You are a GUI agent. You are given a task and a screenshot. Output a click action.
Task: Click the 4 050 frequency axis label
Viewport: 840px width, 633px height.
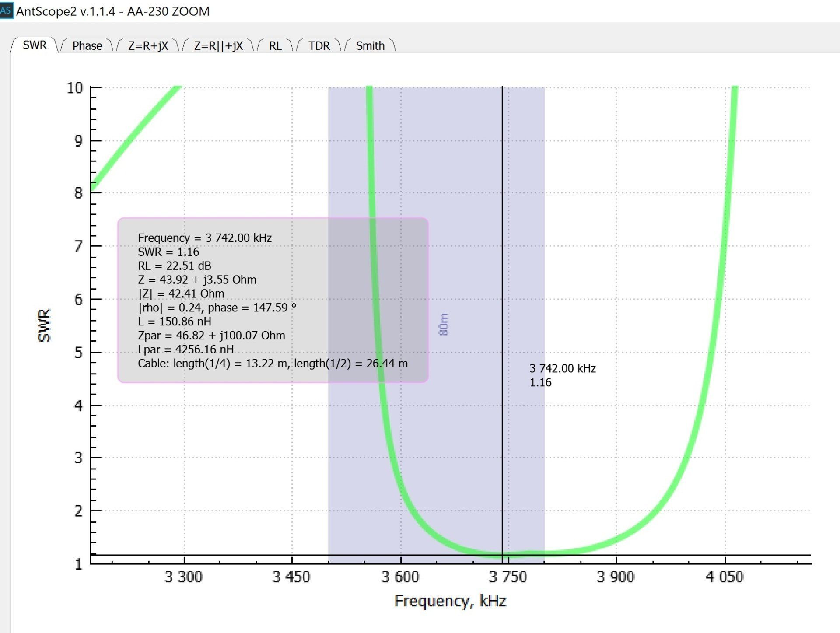724,577
